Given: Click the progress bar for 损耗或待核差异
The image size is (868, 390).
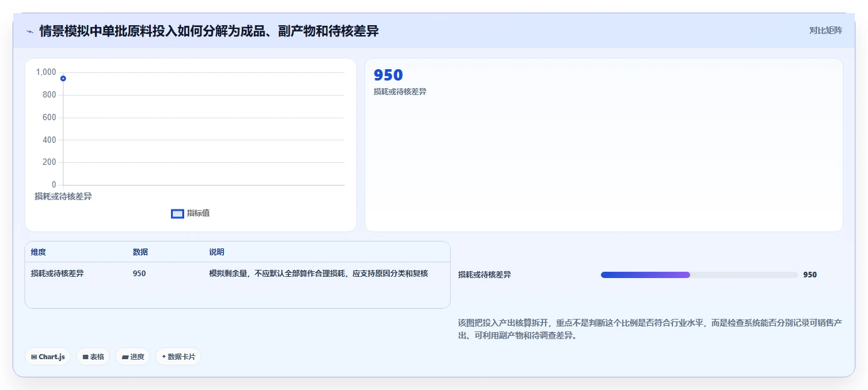Looking at the screenshot, I should [x=699, y=275].
